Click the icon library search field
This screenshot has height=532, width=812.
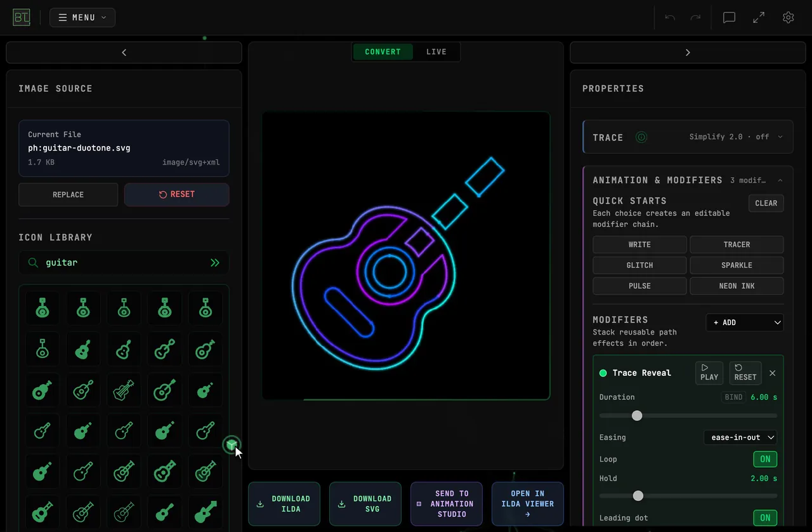pos(124,262)
